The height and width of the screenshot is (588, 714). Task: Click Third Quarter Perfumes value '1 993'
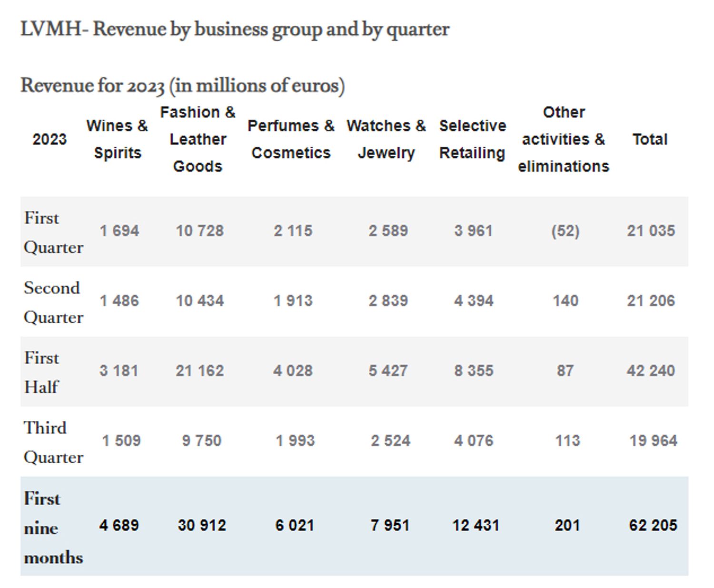[x=296, y=441]
